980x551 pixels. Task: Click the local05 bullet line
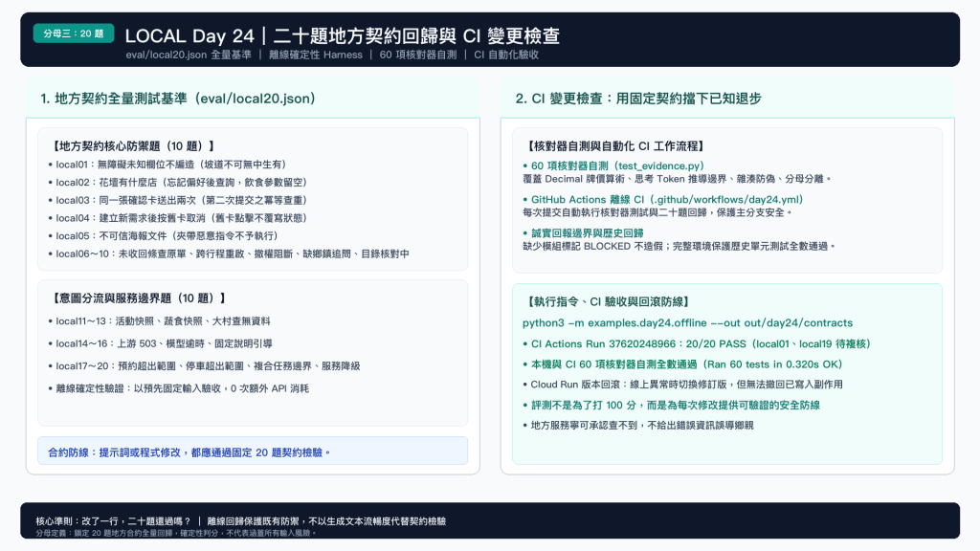163,236
